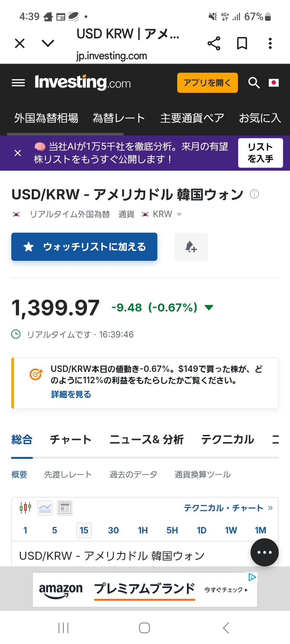
Task: Dismiss the purple AI promo banner
Action: 18,153
